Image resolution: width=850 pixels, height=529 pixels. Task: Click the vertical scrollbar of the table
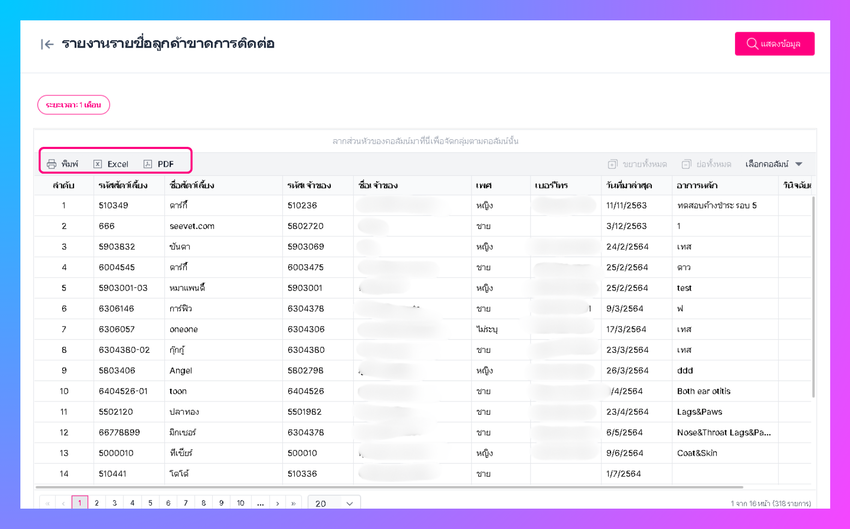(x=813, y=297)
